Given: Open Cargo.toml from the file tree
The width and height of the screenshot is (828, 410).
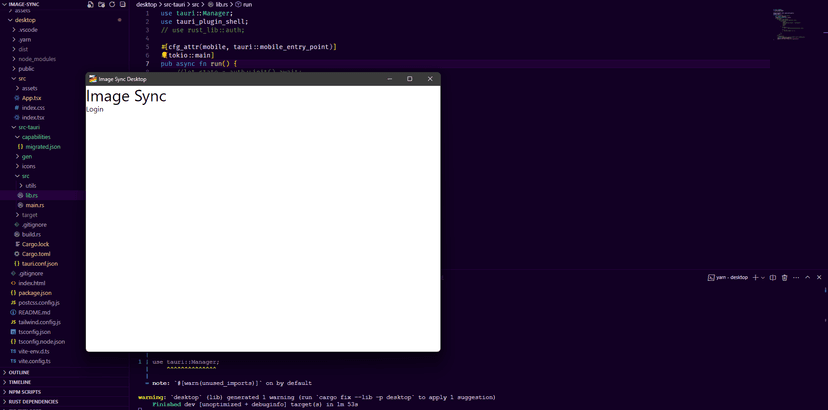Looking at the screenshot, I should tap(36, 254).
